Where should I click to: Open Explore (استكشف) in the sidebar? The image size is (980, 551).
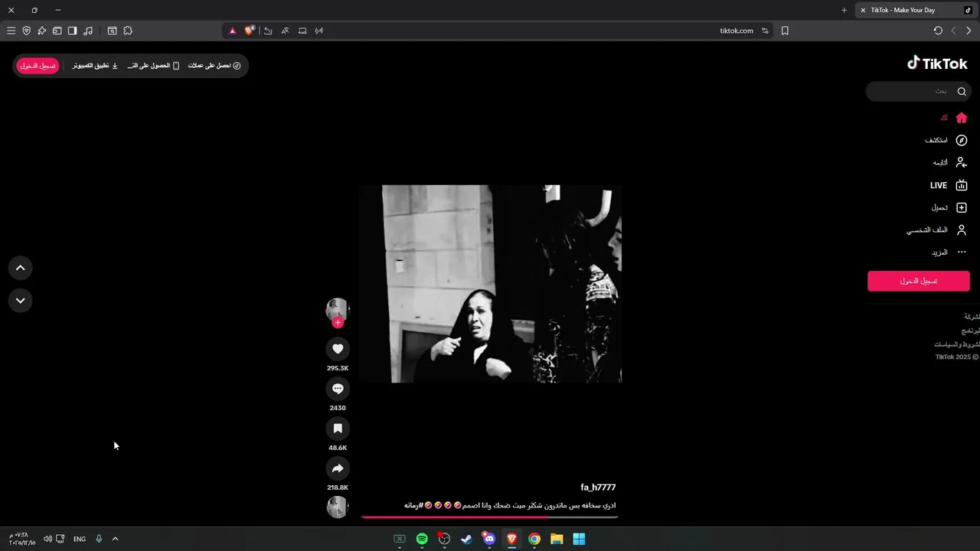click(946, 140)
